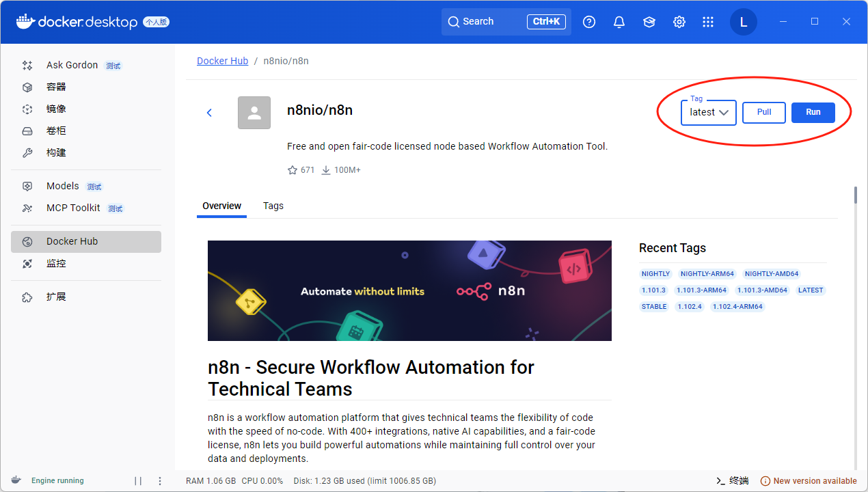This screenshot has width=868, height=492.
Task: Pause the engine with the pause icon
Action: tap(138, 481)
